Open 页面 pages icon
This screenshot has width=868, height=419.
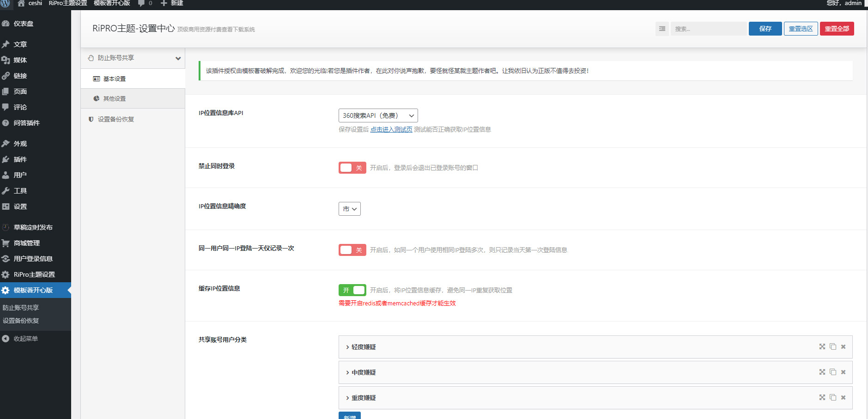click(6, 91)
